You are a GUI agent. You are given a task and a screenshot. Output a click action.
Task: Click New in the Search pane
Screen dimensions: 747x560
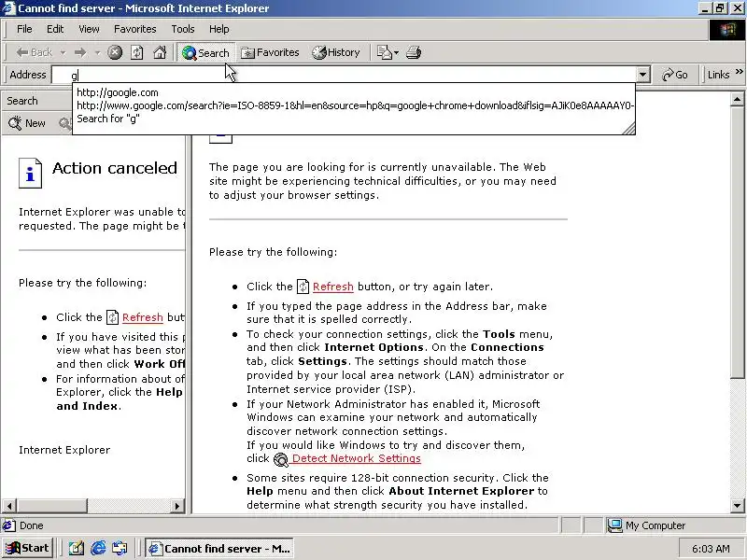point(27,123)
